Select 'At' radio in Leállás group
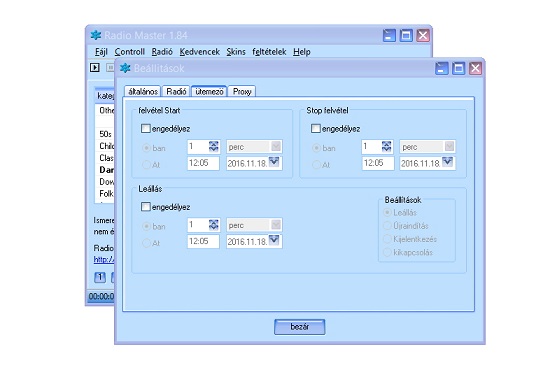Screen dimensions: 550x384 point(146,243)
